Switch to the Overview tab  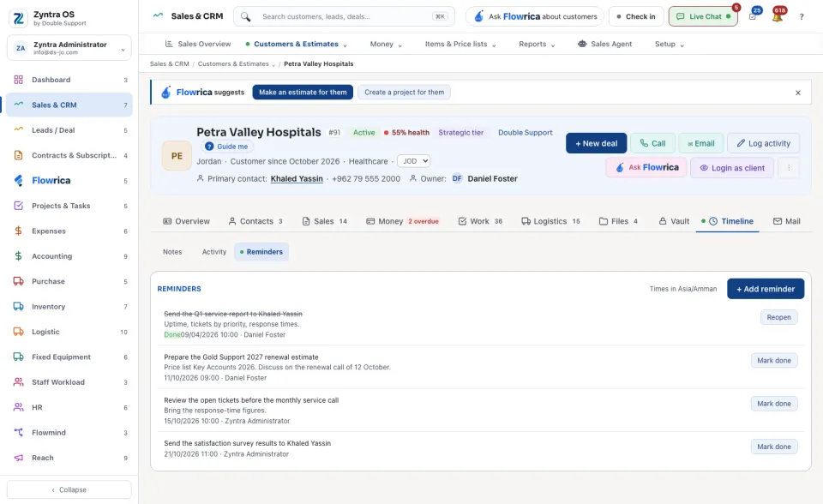point(186,221)
